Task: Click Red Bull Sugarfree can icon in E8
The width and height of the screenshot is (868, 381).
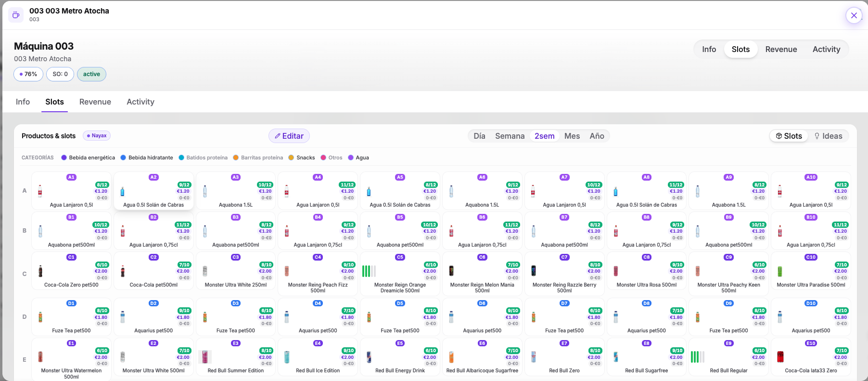Action: tap(616, 357)
